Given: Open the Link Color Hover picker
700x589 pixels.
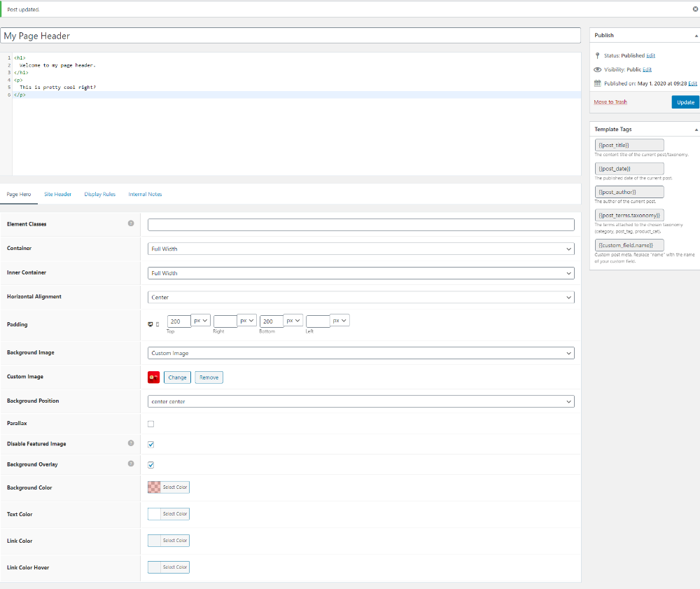Looking at the screenshot, I should pos(169,567).
